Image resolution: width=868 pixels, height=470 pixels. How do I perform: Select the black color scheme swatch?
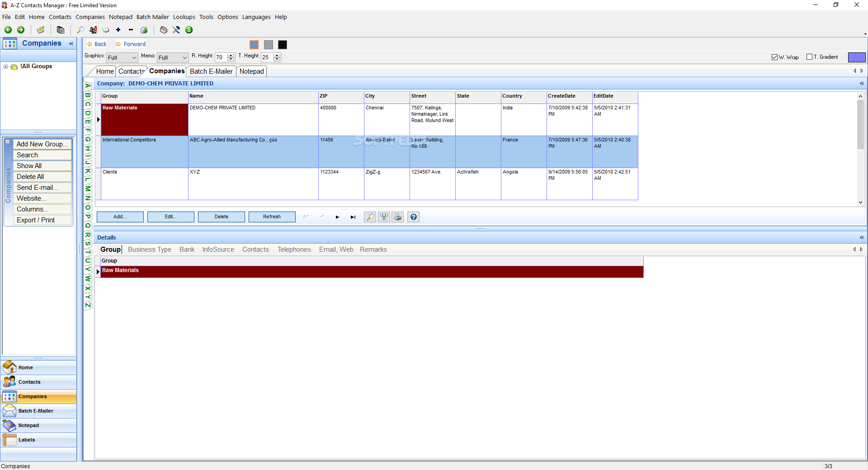283,45
